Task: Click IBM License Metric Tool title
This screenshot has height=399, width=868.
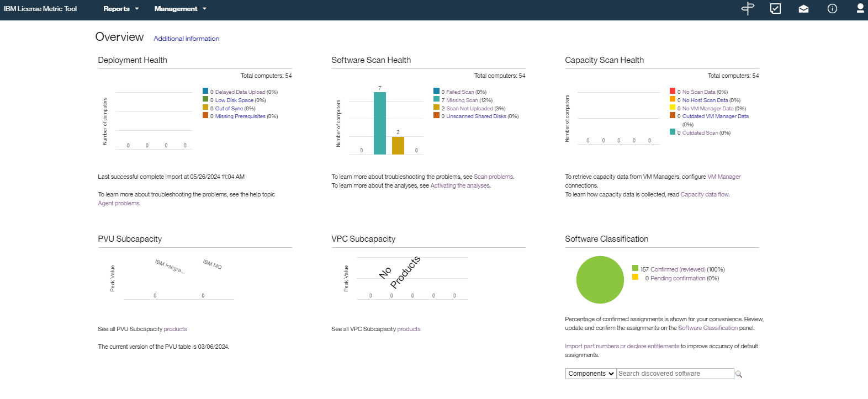Action: click(x=40, y=9)
